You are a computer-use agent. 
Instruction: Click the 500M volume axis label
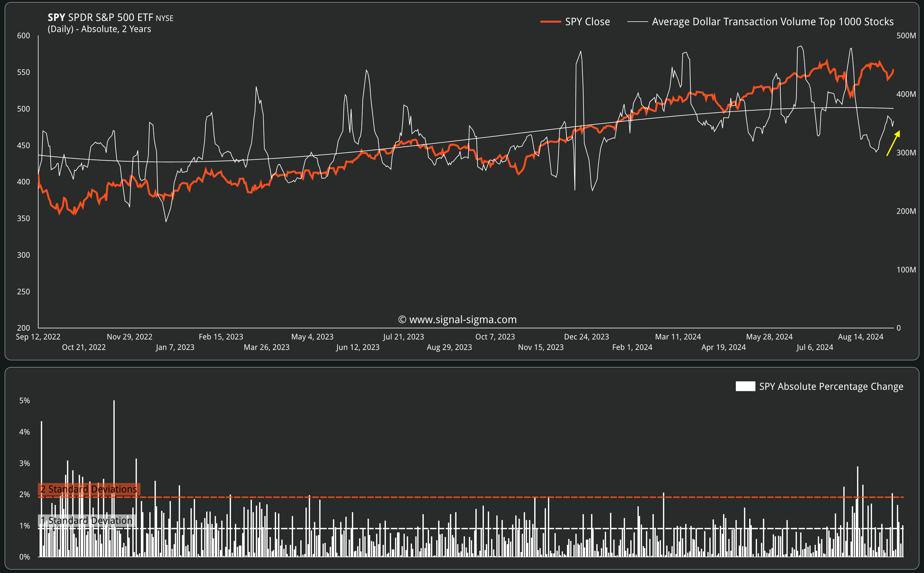[x=906, y=36]
